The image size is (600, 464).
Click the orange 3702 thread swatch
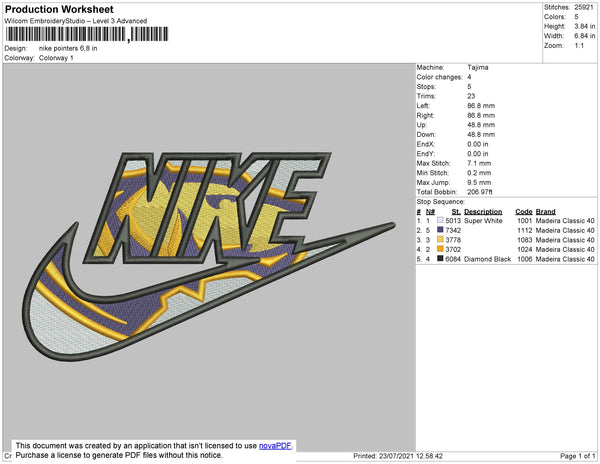[440, 249]
